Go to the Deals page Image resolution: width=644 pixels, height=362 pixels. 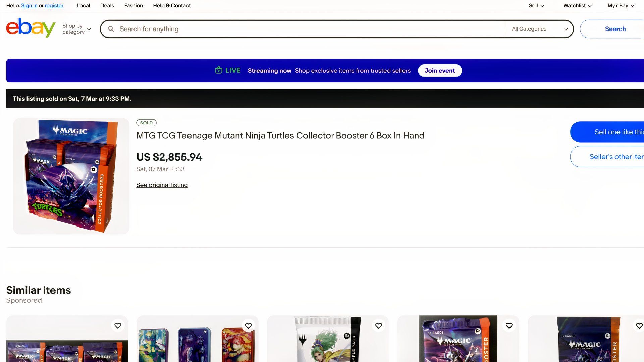pos(107,6)
